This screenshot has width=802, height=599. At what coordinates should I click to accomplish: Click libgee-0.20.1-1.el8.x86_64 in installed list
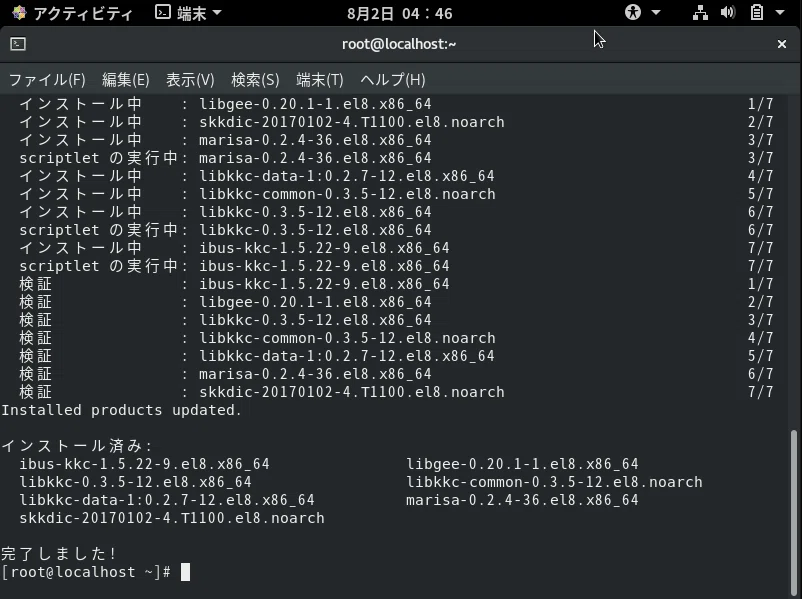pos(522,464)
